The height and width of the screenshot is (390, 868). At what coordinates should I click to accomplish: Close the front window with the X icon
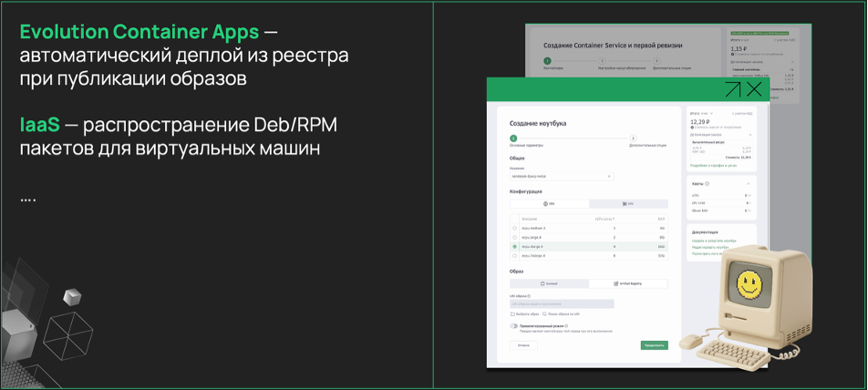[754, 89]
